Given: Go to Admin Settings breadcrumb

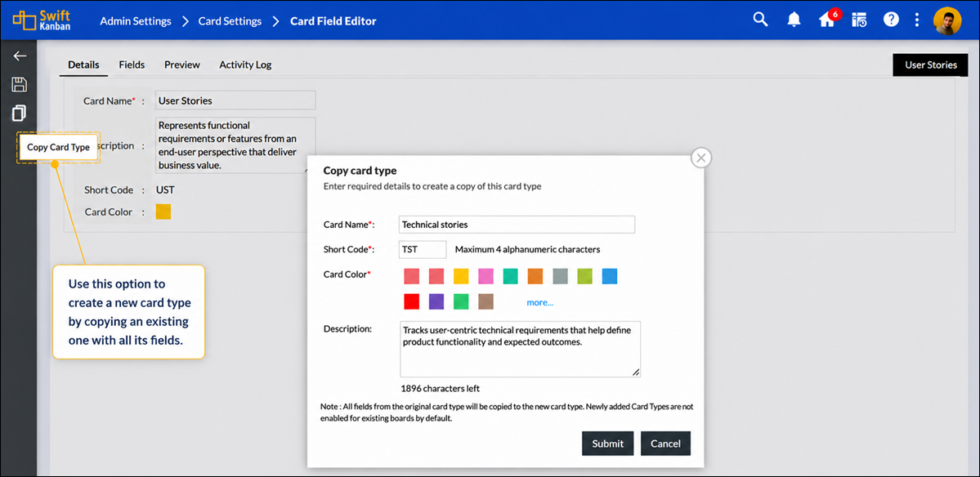Looking at the screenshot, I should coord(136,21).
